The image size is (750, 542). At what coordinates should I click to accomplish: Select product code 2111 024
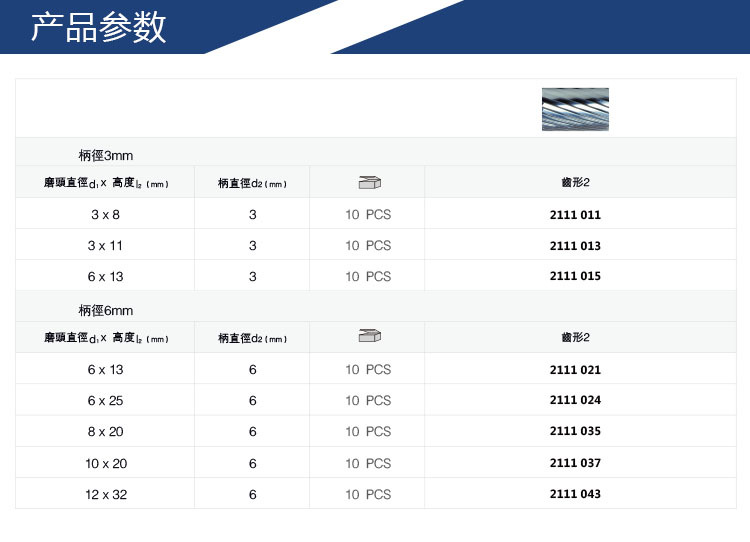(x=575, y=400)
